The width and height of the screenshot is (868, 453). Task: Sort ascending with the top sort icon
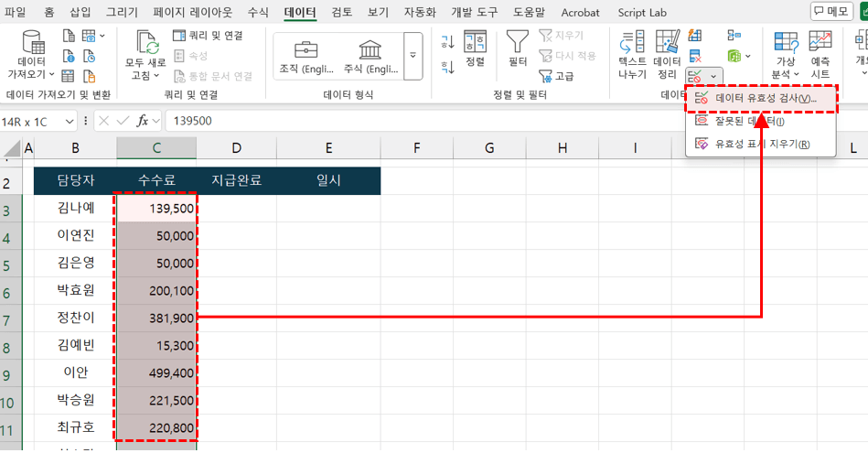[448, 42]
